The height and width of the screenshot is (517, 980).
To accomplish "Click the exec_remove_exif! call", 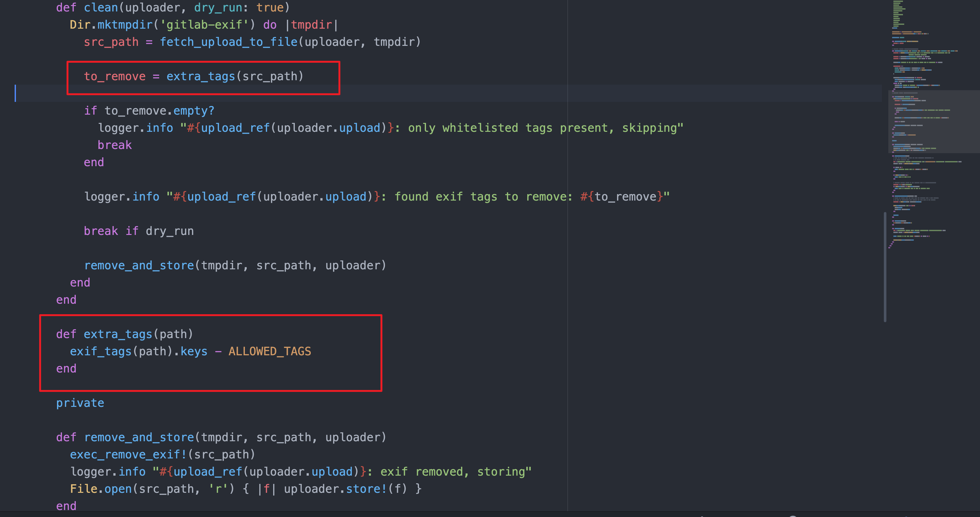I will point(128,455).
